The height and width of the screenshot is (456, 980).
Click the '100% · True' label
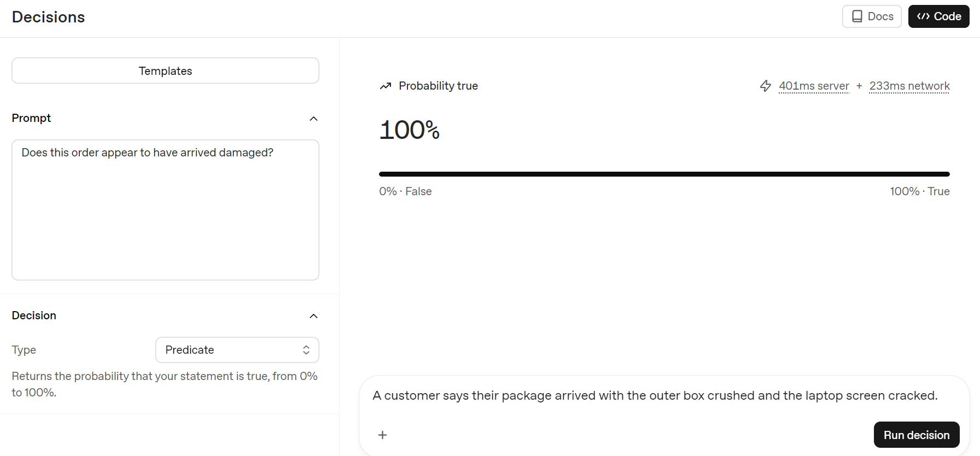tap(920, 191)
